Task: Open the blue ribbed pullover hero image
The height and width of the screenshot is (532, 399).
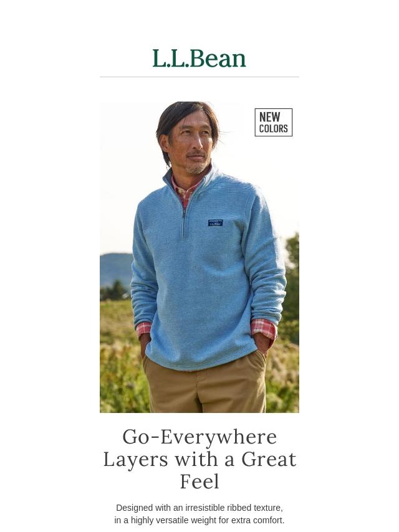Action: point(199,257)
